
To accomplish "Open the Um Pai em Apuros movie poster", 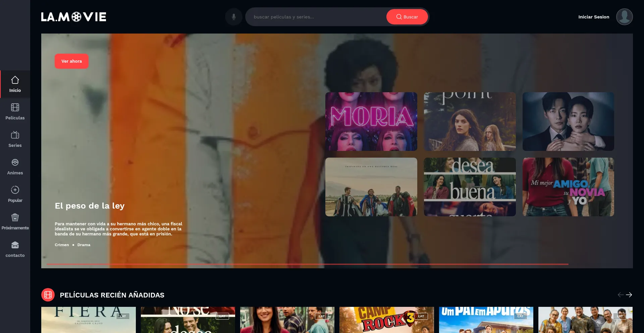I will tap(486, 320).
